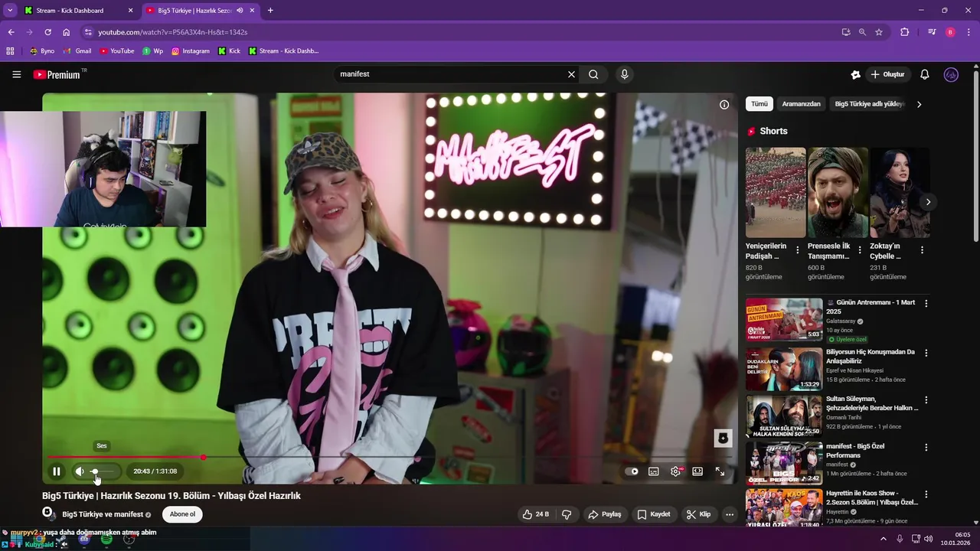Click the address bar URL
980x551 pixels.
[x=172, y=32]
